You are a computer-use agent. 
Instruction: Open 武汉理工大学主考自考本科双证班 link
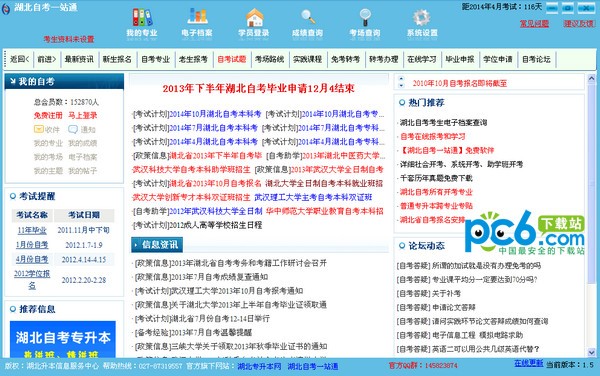[x=313, y=197]
